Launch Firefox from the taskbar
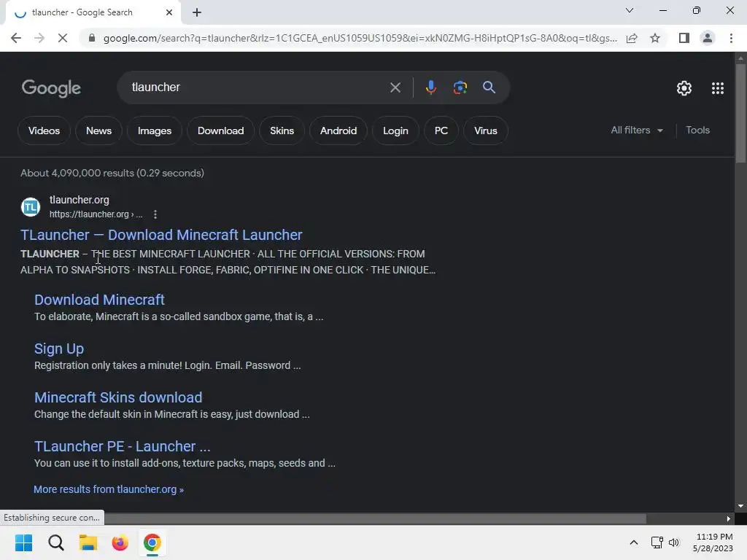Image resolution: width=747 pixels, height=560 pixels. point(120,542)
